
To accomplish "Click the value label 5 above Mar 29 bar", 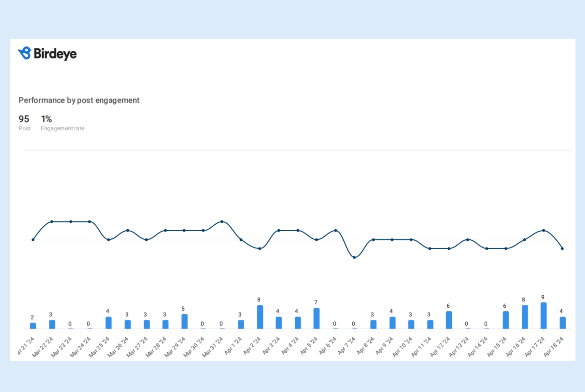I will click(x=183, y=309).
